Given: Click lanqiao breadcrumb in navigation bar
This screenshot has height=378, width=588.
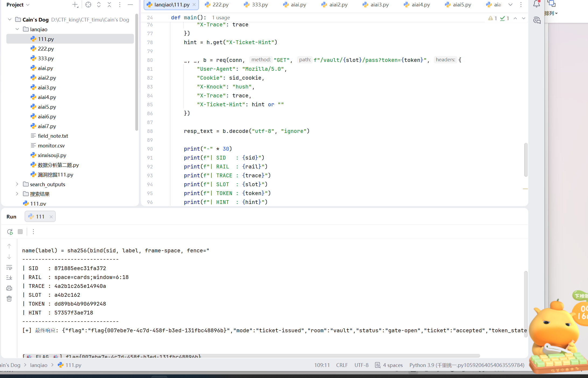Looking at the screenshot, I should 39,365.
